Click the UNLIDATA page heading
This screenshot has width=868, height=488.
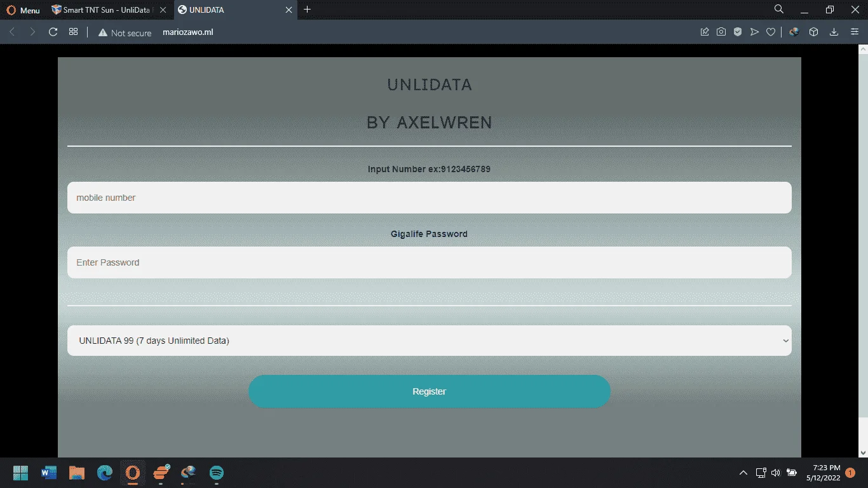(x=430, y=85)
